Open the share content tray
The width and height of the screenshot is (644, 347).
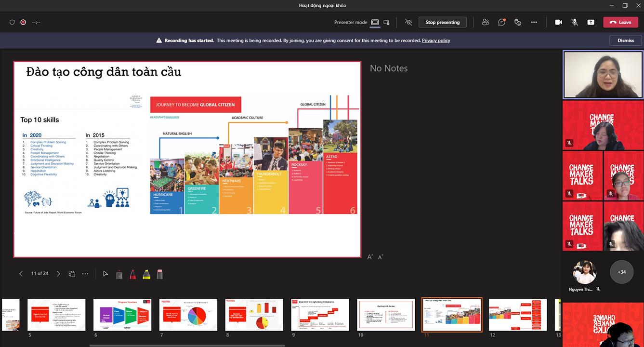591,22
